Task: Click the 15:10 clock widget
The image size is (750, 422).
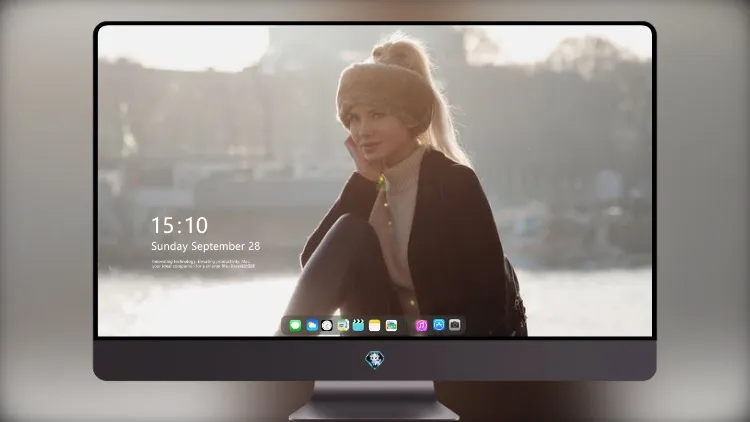Action: pyautogui.click(x=179, y=225)
